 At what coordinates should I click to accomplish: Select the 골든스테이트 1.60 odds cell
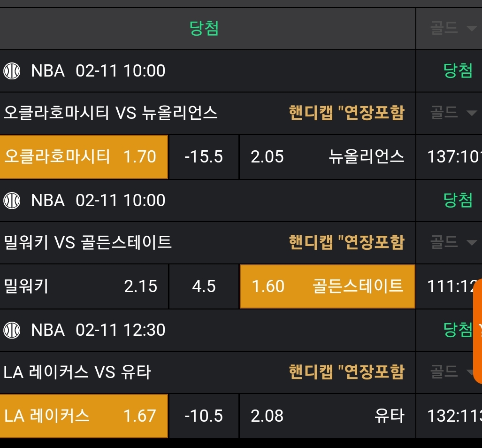pos(327,286)
